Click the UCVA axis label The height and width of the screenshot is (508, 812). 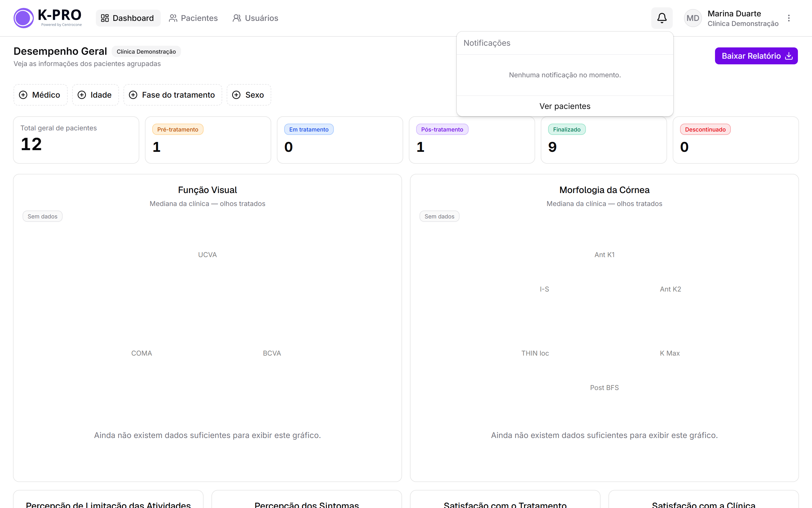coord(207,255)
